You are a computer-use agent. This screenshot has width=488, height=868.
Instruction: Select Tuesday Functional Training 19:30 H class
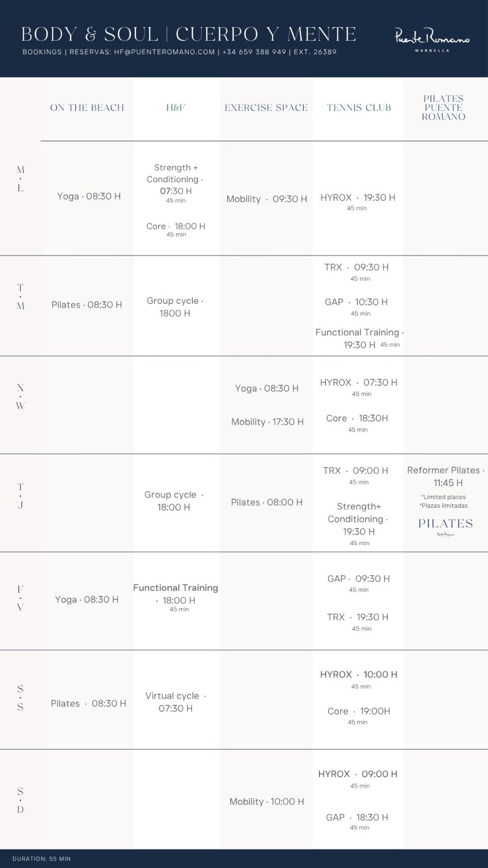(x=359, y=339)
